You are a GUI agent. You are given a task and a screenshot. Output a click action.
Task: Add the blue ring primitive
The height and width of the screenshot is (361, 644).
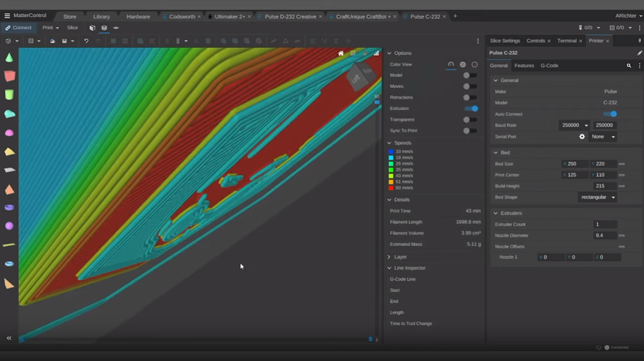tap(9, 264)
